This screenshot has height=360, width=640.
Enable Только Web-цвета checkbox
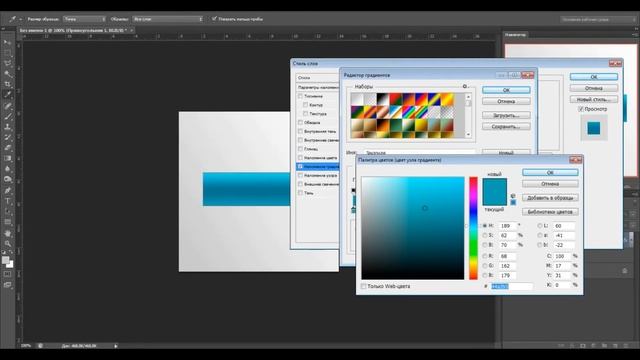coord(363,287)
